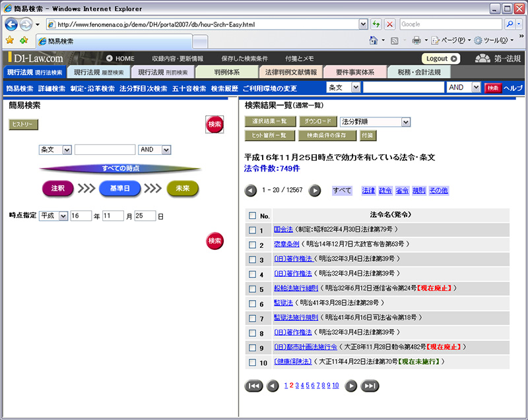Click the red stop loading icon
The image size is (528, 420).
[389, 24]
